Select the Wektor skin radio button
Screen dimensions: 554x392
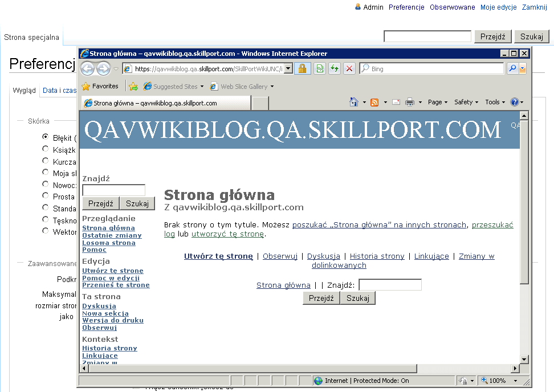point(46,231)
